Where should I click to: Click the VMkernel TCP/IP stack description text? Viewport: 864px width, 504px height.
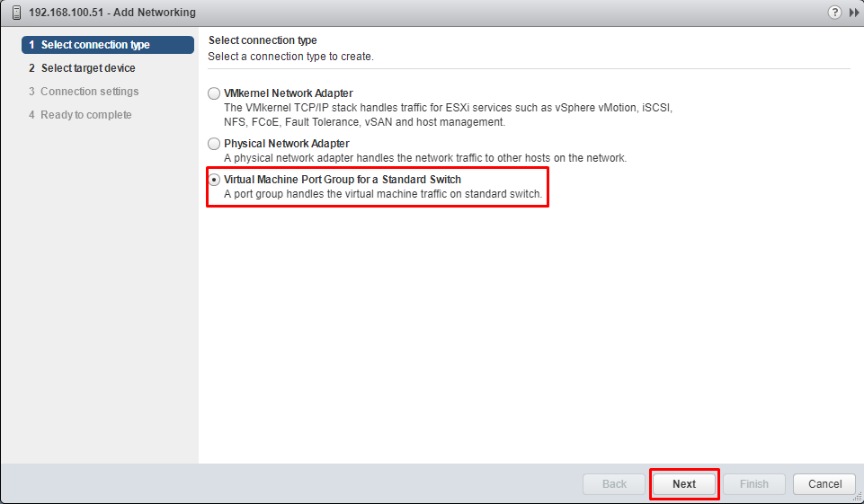(448, 115)
